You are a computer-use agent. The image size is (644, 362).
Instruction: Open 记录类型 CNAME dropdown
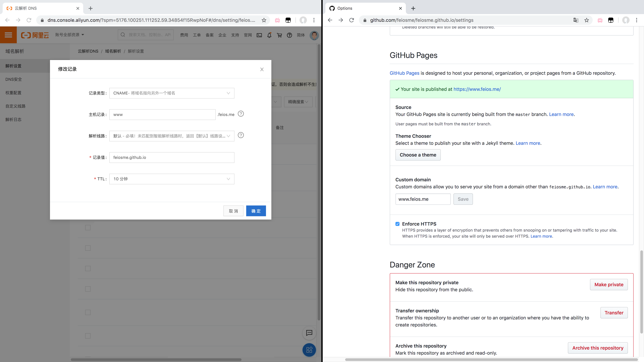point(172,93)
